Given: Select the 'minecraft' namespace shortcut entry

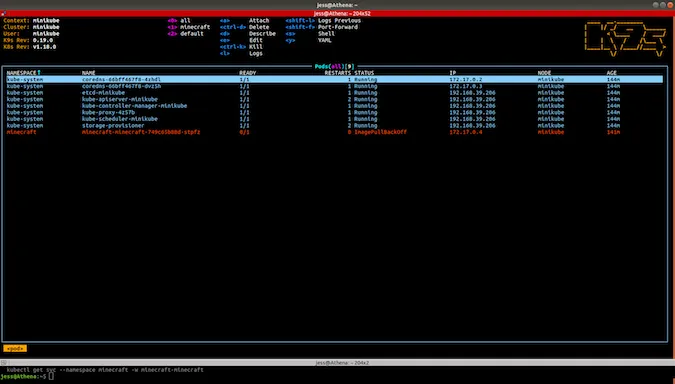Looking at the screenshot, I should (189, 27).
